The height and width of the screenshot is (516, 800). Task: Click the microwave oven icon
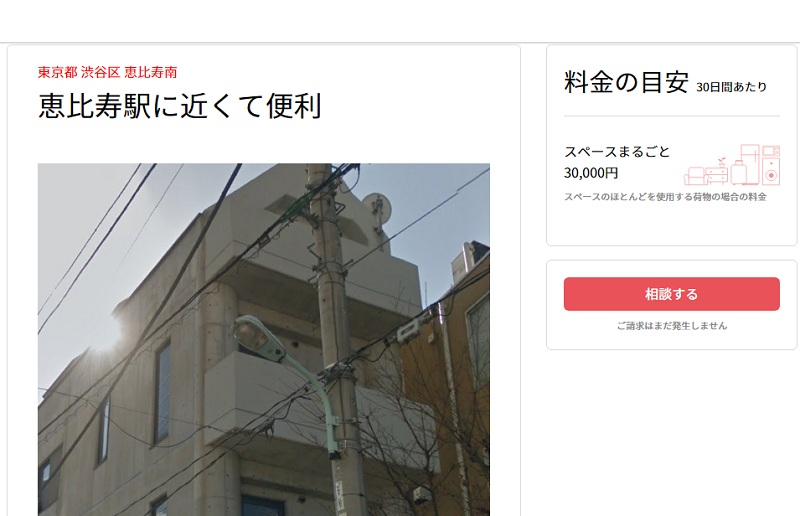coord(771,151)
